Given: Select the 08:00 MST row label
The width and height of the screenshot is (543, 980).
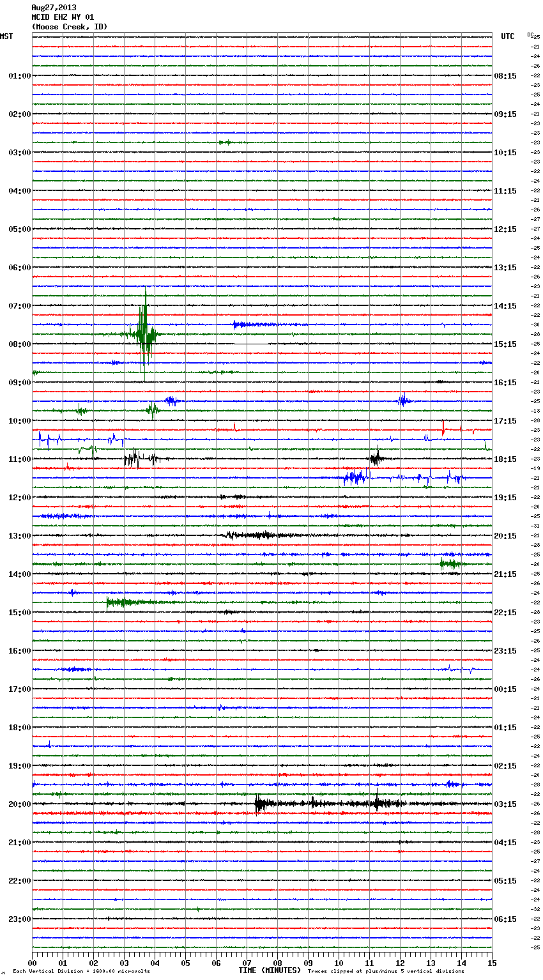Looking at the screenshot, I should coord(19,344).
